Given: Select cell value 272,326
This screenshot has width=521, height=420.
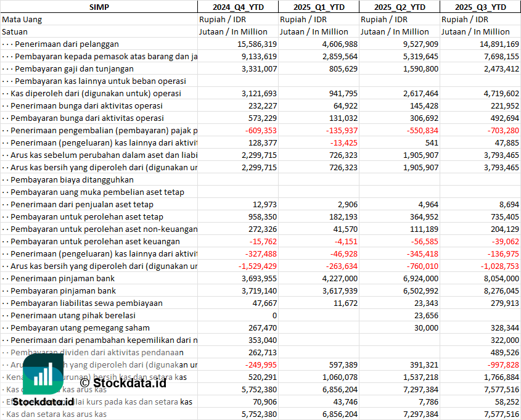Looking at the screenshot, I should (x=263, y=229).
